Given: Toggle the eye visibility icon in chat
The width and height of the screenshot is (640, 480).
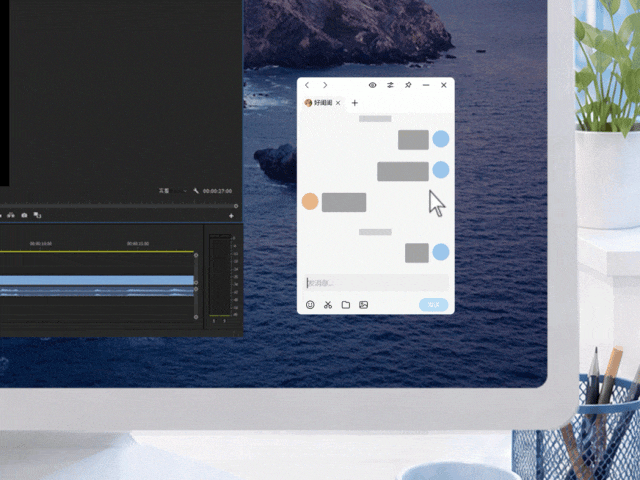Looking at the screenshot, I should [x=372, y=85].
